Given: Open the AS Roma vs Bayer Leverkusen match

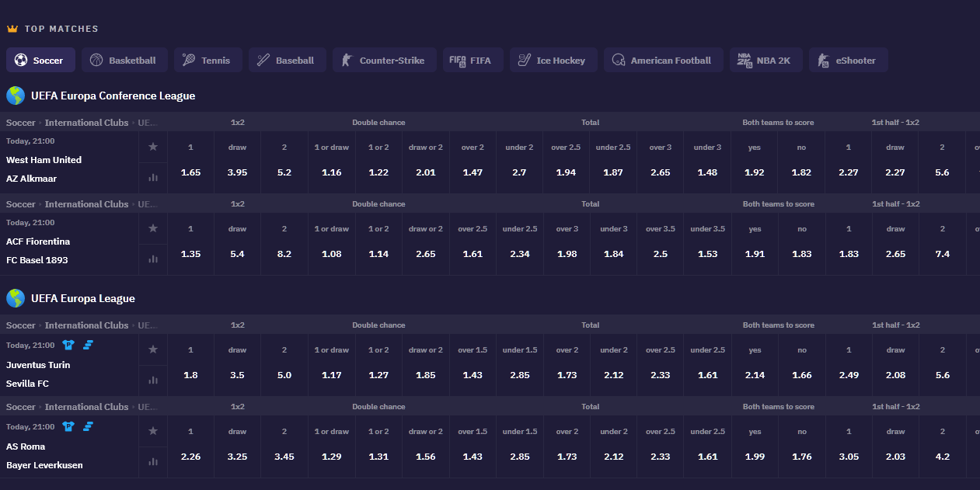Looking at the screenshot, I should (x=44, y=456).
